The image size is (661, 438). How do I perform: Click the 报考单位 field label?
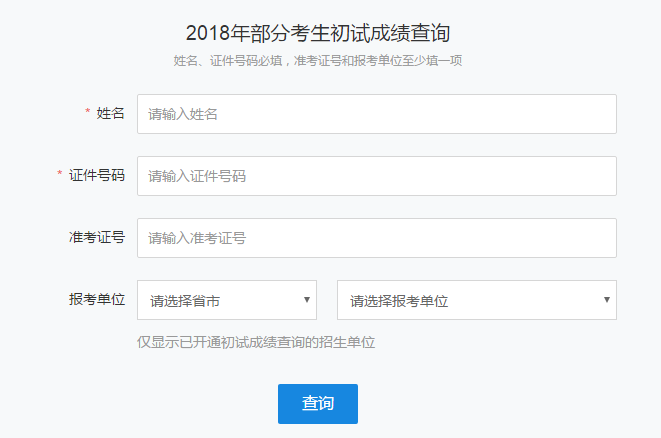tap(96, 299)
